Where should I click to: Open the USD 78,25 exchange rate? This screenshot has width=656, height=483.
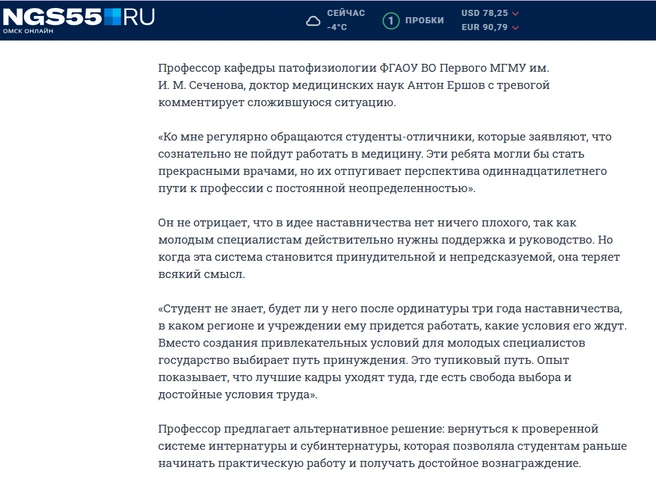click(484, 13)
